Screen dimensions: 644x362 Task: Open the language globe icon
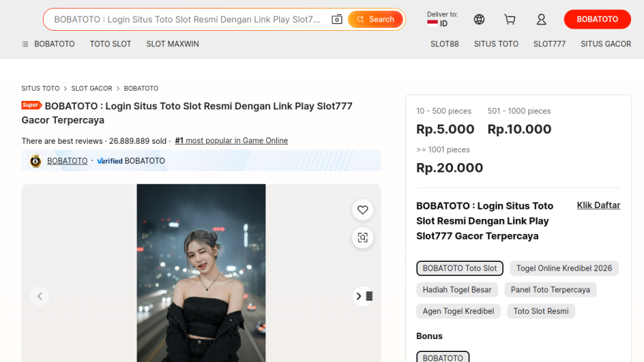479,19
